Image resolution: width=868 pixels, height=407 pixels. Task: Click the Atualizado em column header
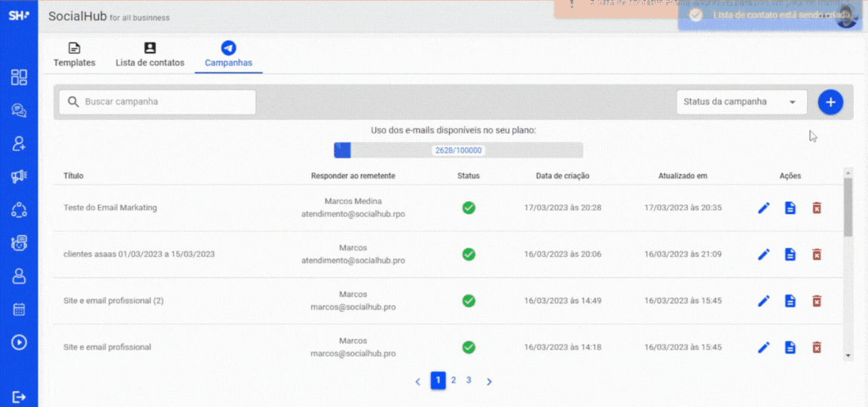tap(683, 176)
